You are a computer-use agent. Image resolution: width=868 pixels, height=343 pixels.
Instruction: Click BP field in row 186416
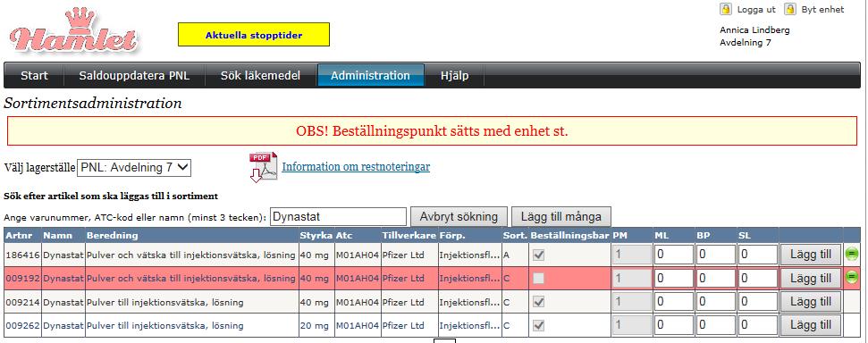click(x=716, y=255)
